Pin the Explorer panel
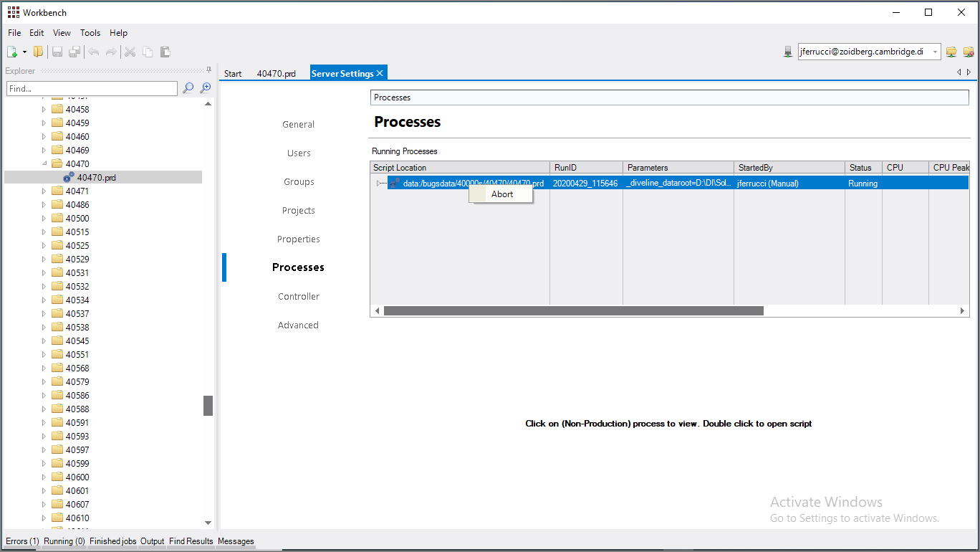The width and height of the screenshot is (980, 552). pyautogui.click(x=208, y=70)
